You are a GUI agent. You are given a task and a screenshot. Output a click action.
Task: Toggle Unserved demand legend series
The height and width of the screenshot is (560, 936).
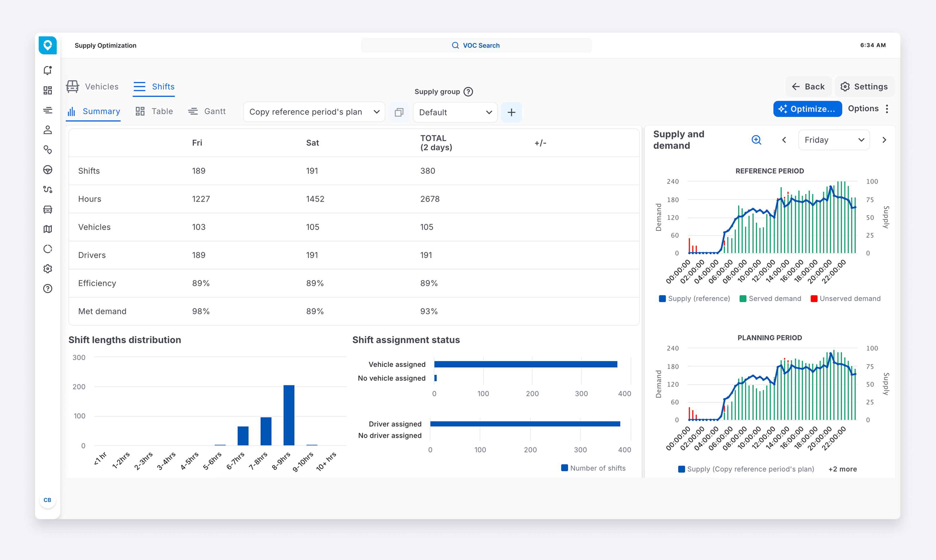click(845, 298)
